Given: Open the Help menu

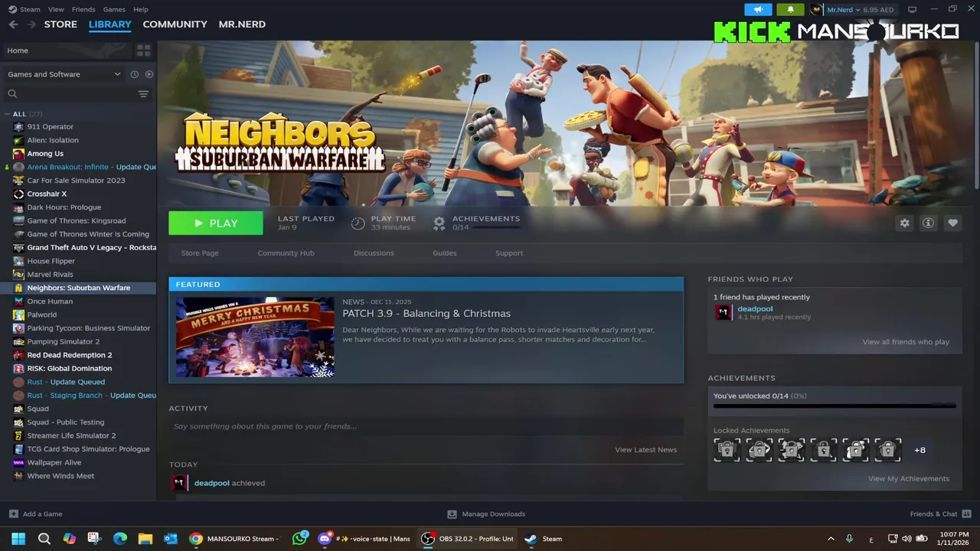Looking at the screenshot, I should [141, 9].
